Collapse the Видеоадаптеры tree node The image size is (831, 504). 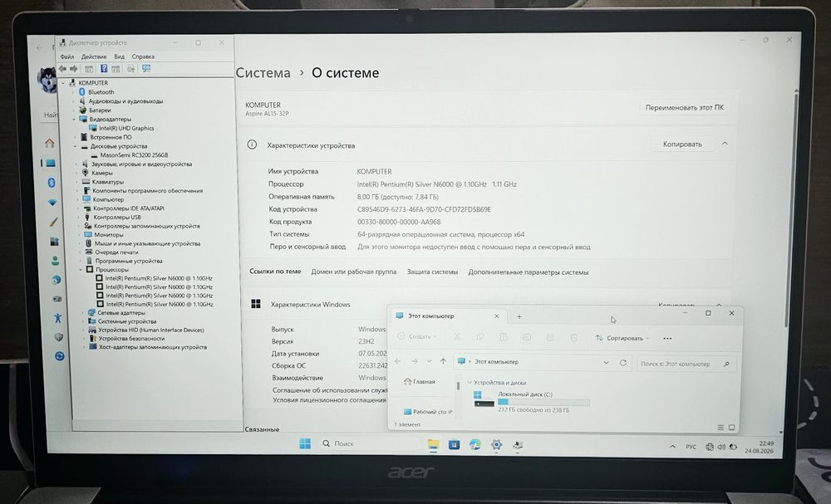pos(74,119)
